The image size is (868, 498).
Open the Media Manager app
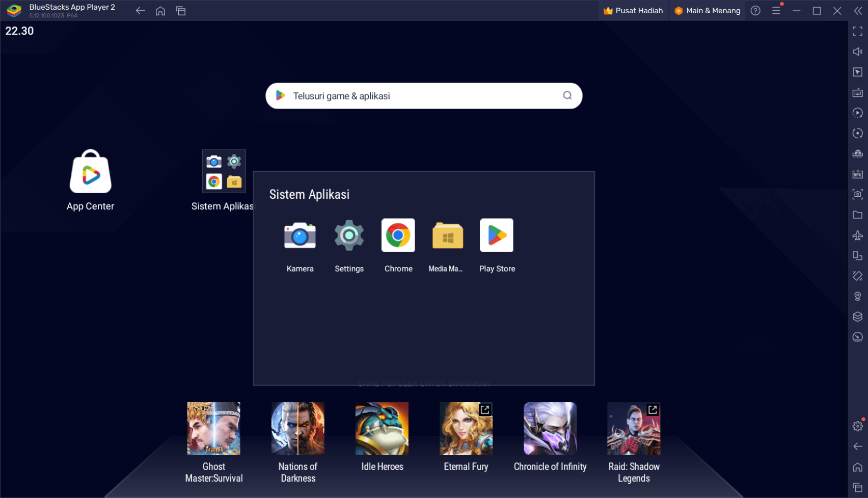click(x=447, y=235)
